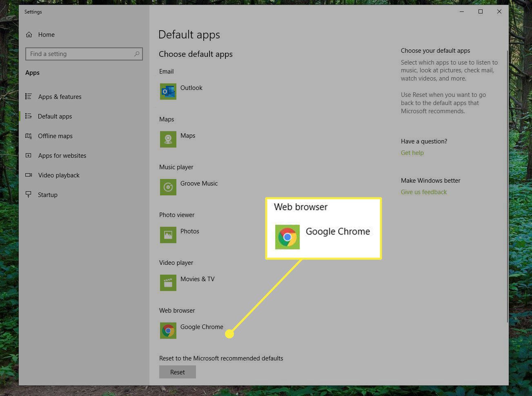532x396 pixels.
Task: Click the Outlook email app icon
Action: coord(168,92)
